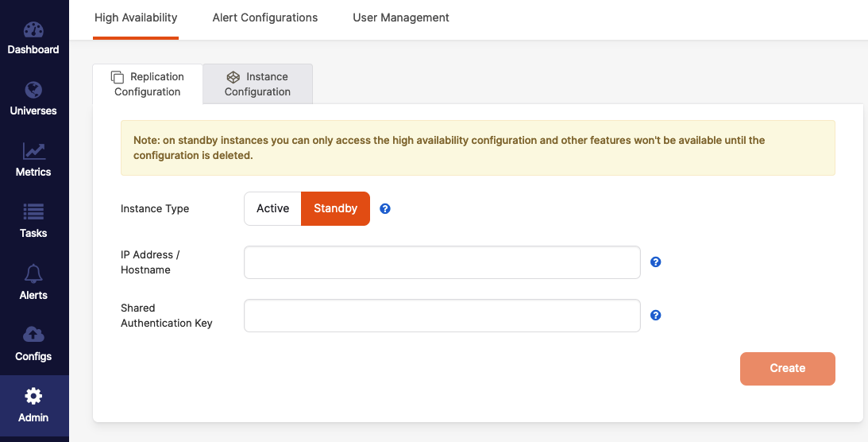Screen dimensions: 868x442
Task: Open Alerts bell icon in sidebar
Action: point(33,274)
